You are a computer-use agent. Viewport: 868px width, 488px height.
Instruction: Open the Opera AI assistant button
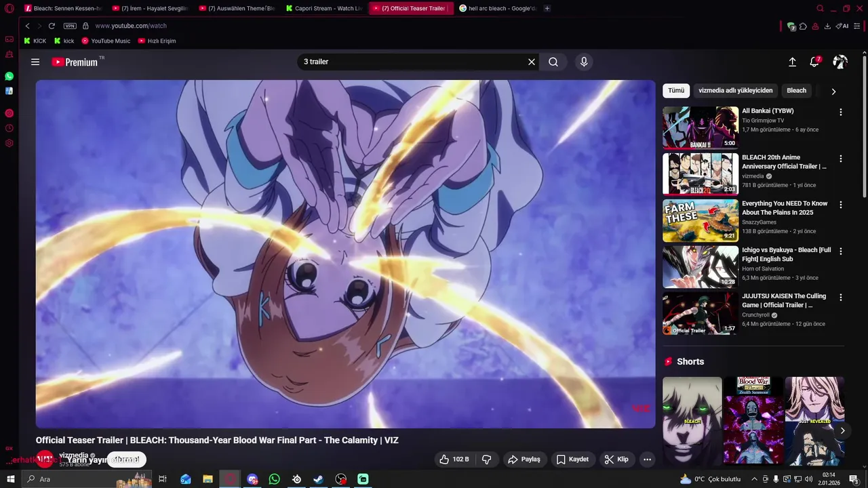842,26
